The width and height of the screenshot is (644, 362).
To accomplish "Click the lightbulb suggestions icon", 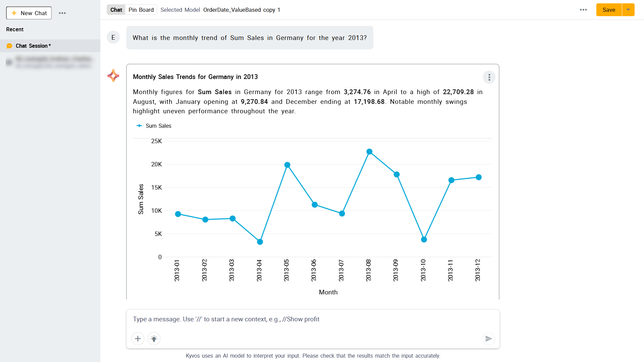I will pos(154,338).
